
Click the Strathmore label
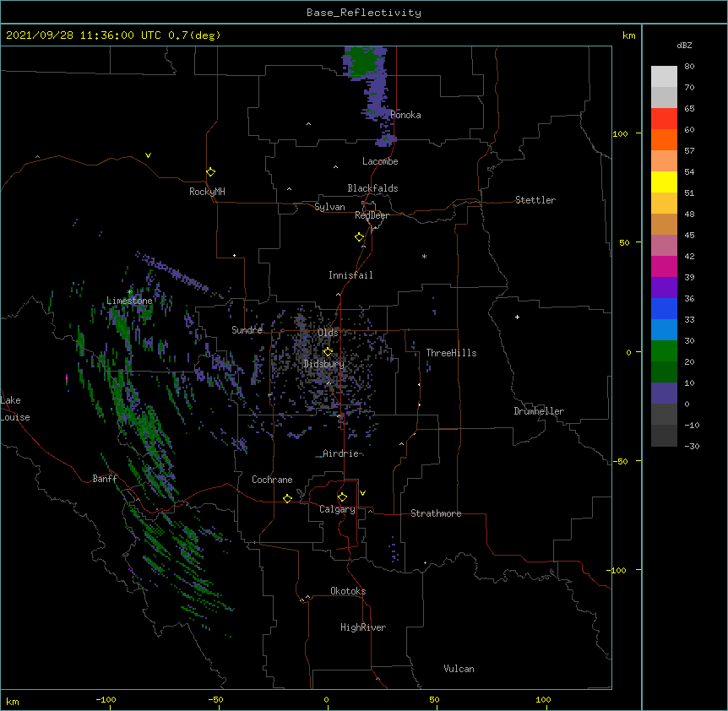tap(436, 513)
